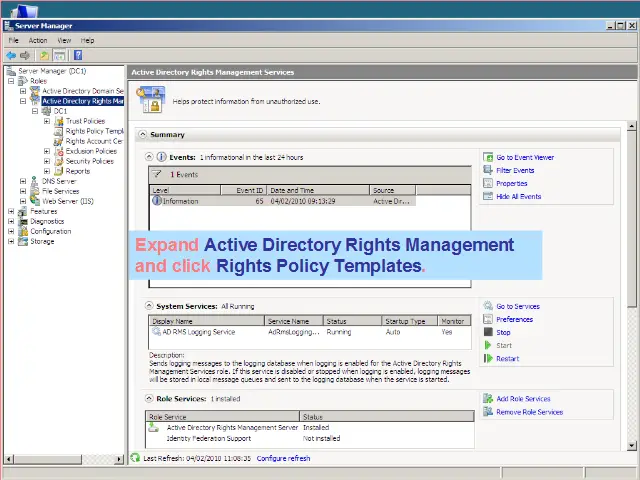Click the Reports tree icon

tap(59, 171)
